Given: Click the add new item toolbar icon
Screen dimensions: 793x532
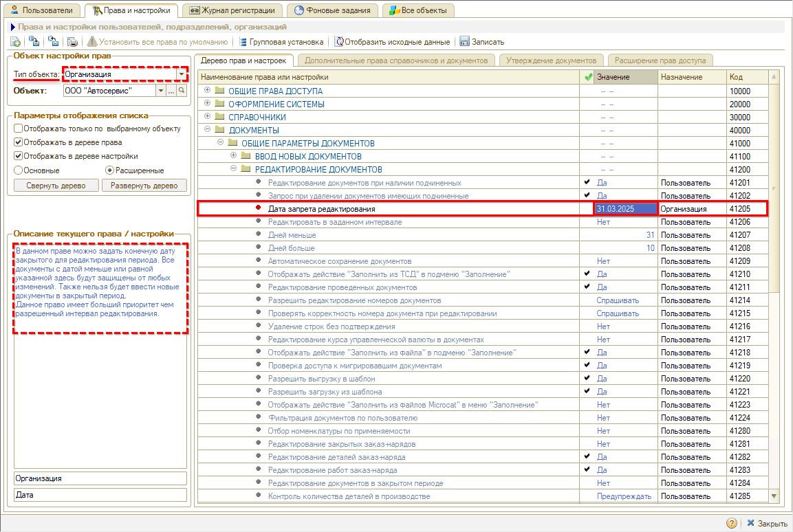Looking at the screenshot, I should (15, 42).
